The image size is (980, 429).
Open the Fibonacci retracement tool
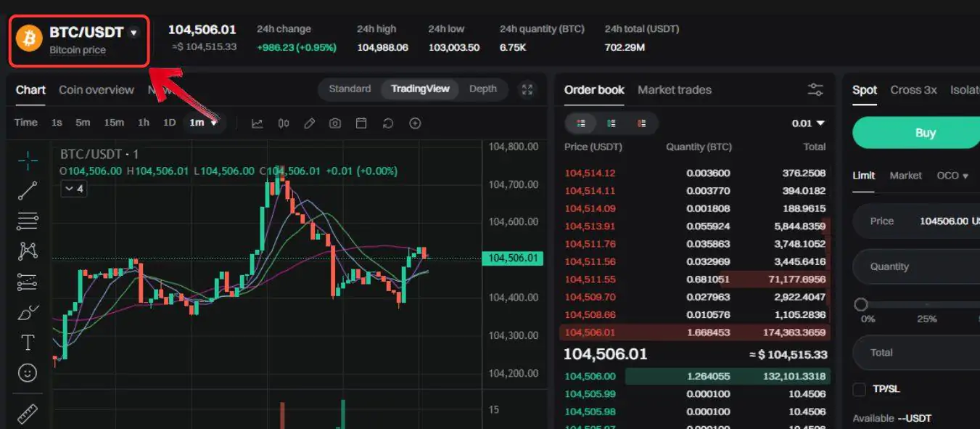[x=28, y=221]
